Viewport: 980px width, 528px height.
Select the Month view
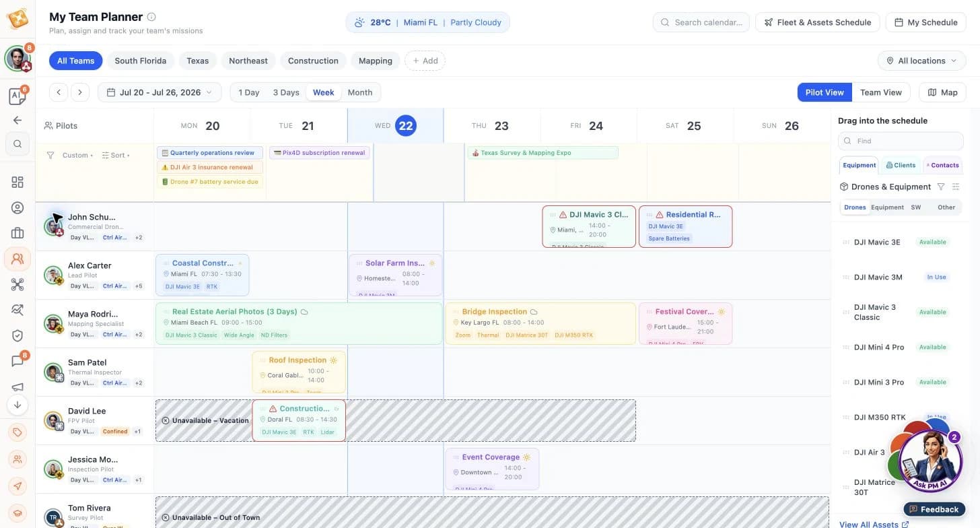[x=360, y=92]
